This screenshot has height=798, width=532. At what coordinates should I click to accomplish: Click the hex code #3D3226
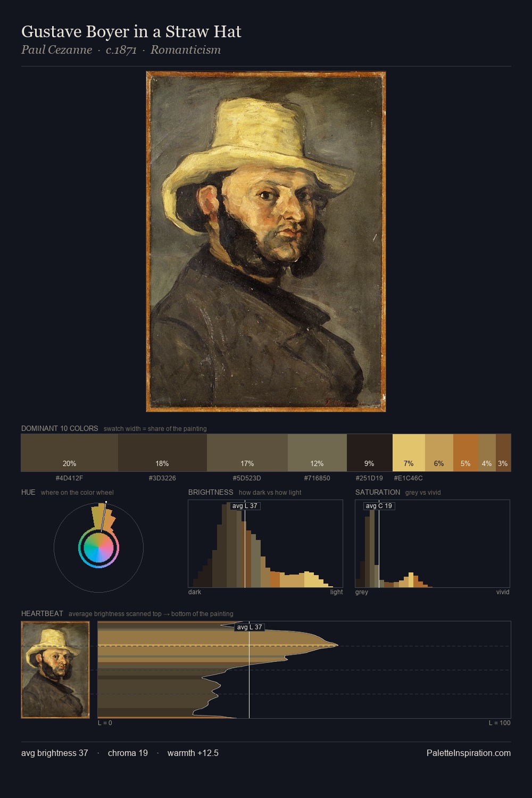pyautogui.click(x=162, y=478)
